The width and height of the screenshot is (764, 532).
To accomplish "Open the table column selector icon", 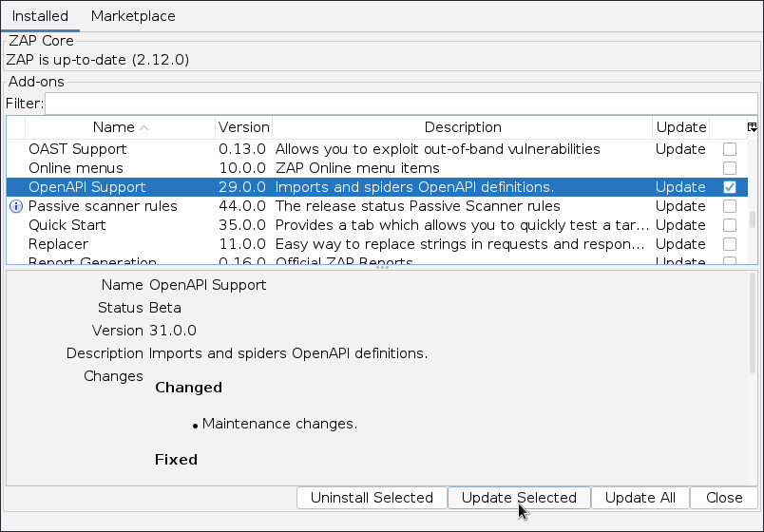I will (752, 127).
